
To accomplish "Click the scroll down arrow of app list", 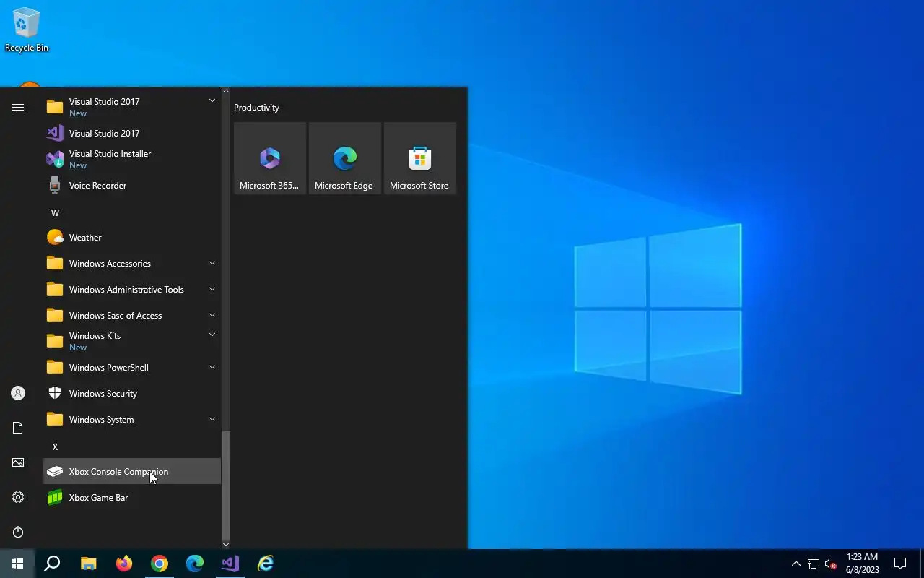I will 226,545.
